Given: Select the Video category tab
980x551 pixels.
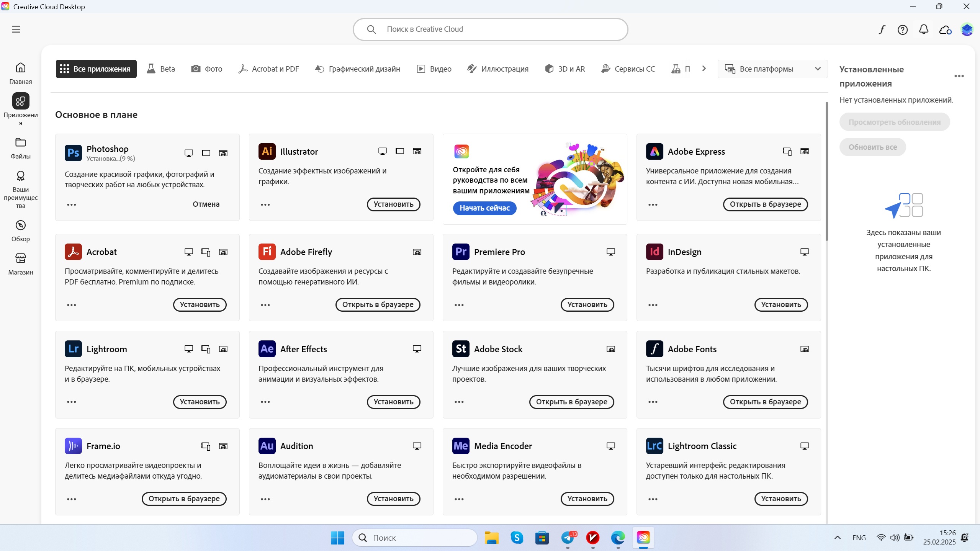Looking at the screenshot, I should coord(434,69).
